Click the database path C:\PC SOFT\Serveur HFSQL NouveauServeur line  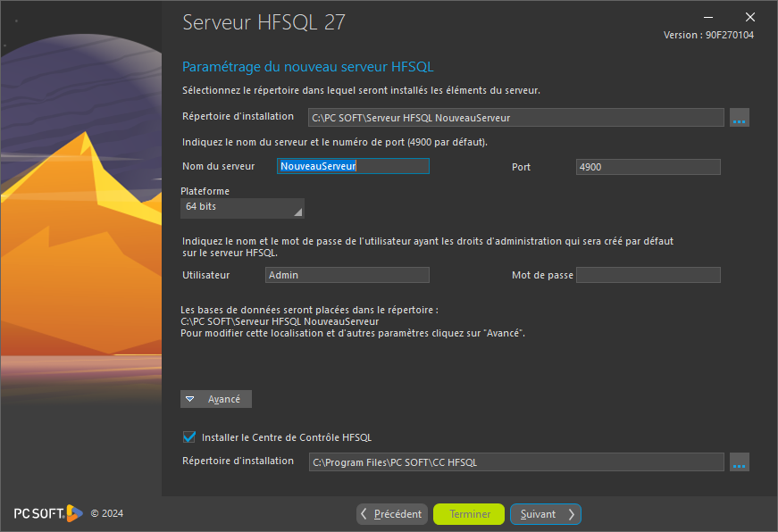click(x=280, y=321)
